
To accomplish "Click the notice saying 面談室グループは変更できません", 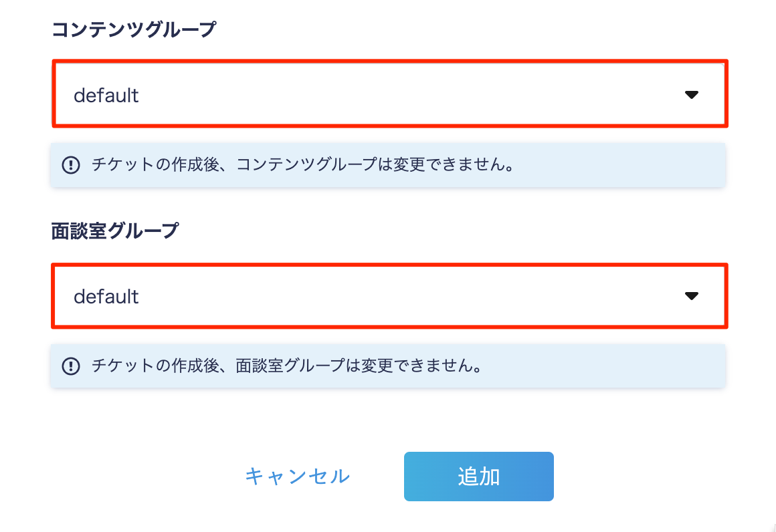I will (287, 366).
